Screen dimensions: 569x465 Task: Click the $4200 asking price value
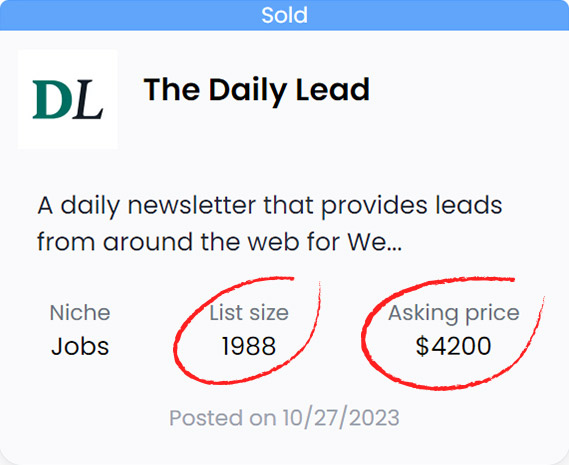(x=454, y=346)
